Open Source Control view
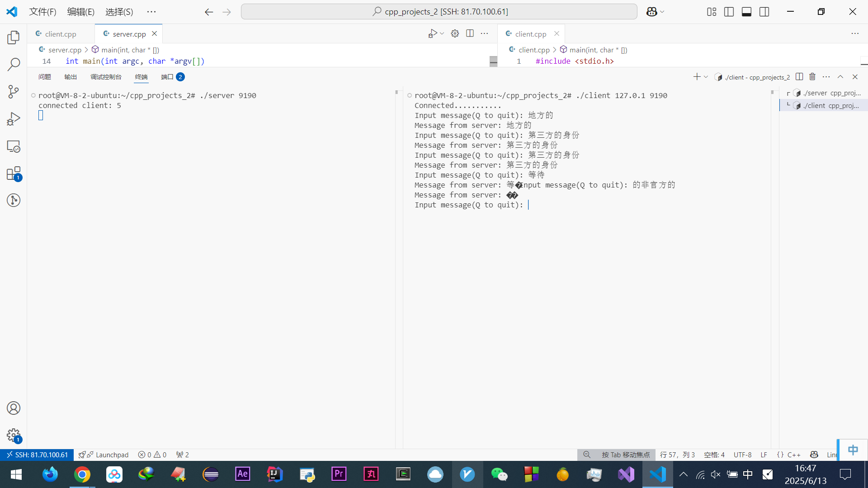The width and height of the screenshot is (868, 488). tap(14, 92)
